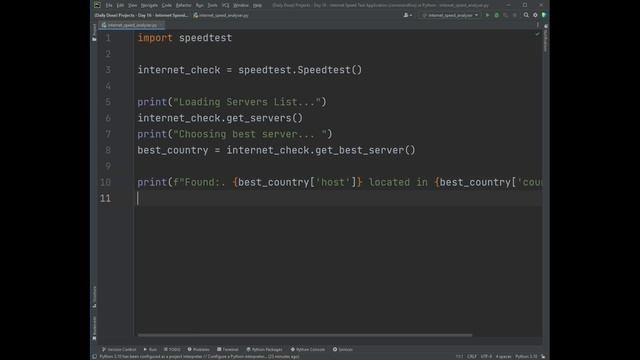Open IDE settings gear icon
The image size is (640, 360).
pos(535,15)
